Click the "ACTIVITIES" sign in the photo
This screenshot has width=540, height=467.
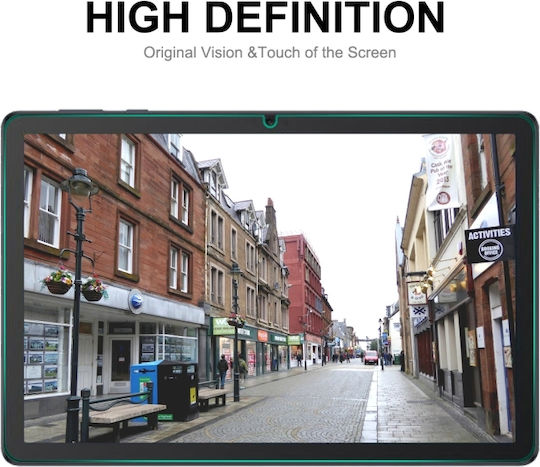(489, 243)
